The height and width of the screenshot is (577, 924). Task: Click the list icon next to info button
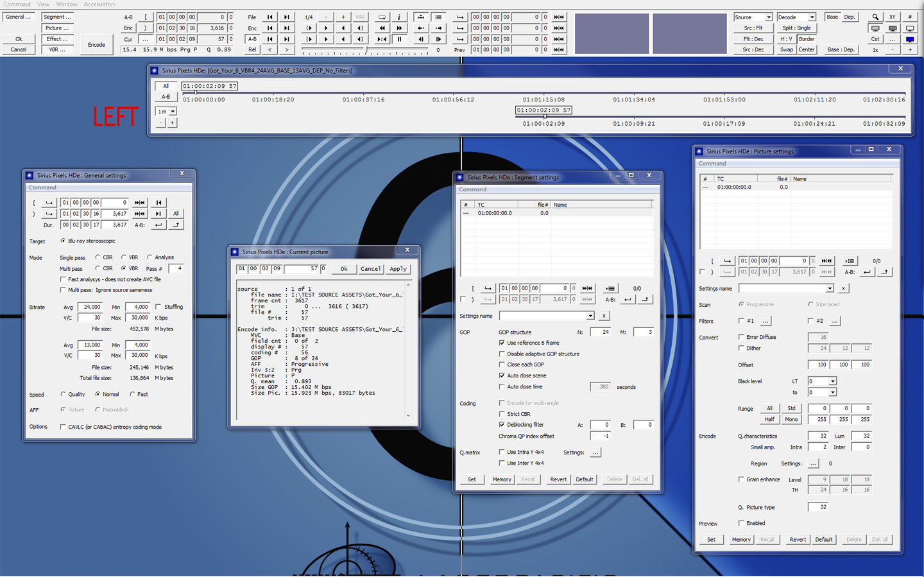(438, 17)
